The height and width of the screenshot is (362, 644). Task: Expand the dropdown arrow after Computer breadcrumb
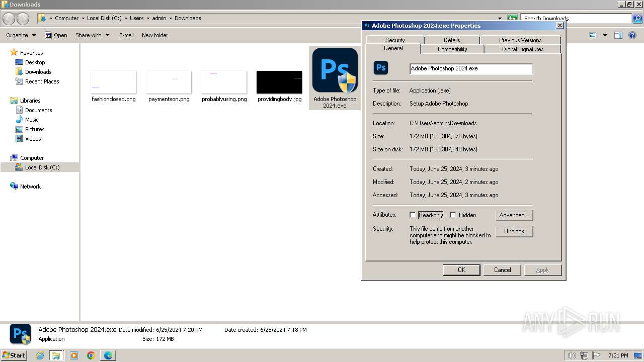point(83,18)
